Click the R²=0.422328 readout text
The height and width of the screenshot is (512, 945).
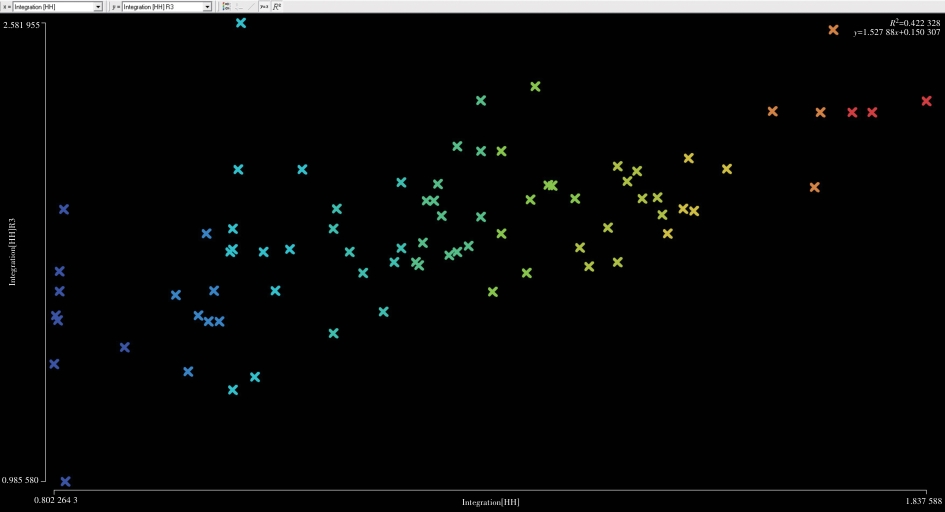coord(914,22)
